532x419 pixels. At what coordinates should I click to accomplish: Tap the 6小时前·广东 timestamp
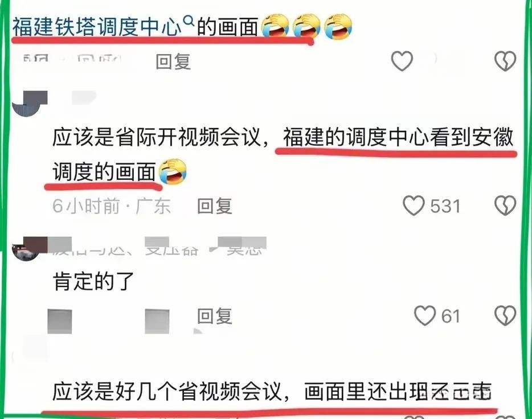click(111, 206)
